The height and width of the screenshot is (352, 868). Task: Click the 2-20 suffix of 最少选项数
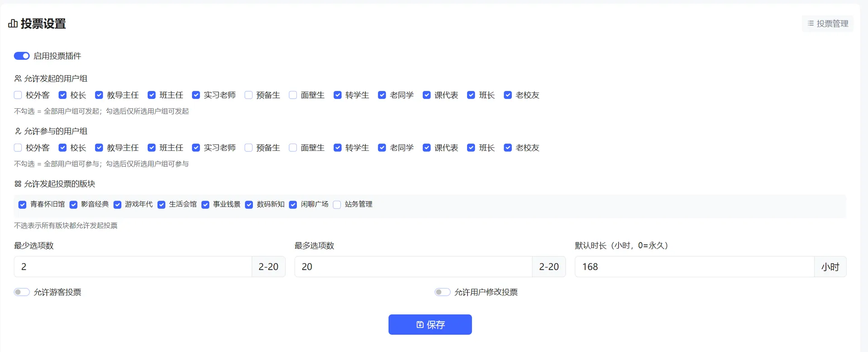point(268,266)
